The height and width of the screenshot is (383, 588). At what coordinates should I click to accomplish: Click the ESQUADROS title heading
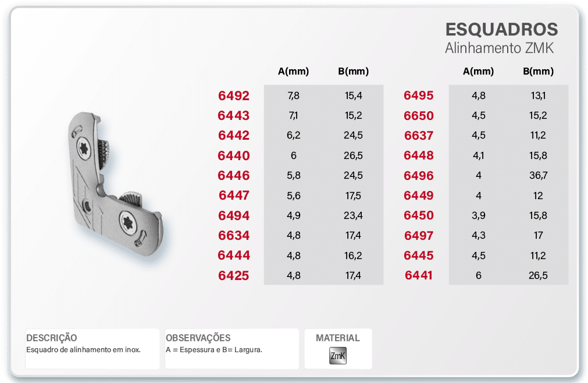click(x=501, y=30)
